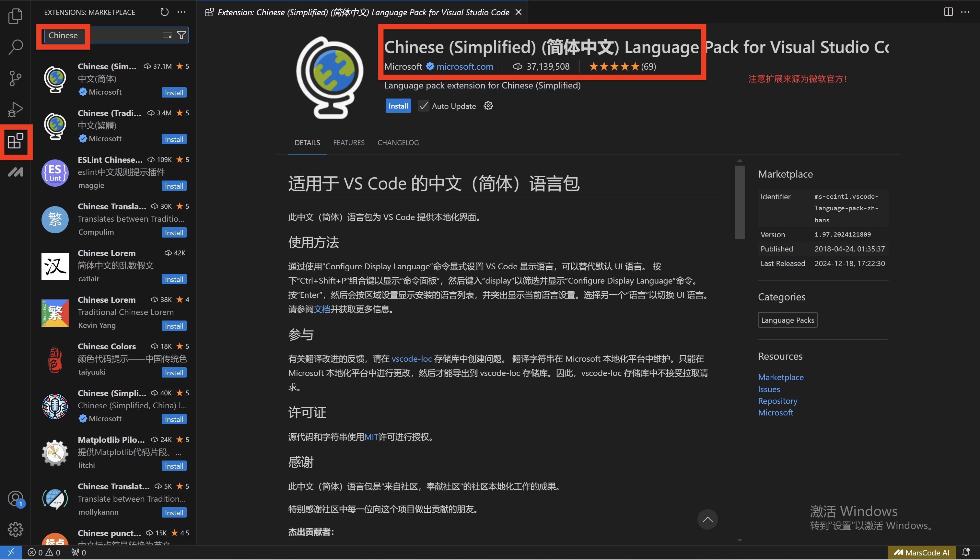980x560 pixels.
Task: Open the Search view
Action: point(15,47)
